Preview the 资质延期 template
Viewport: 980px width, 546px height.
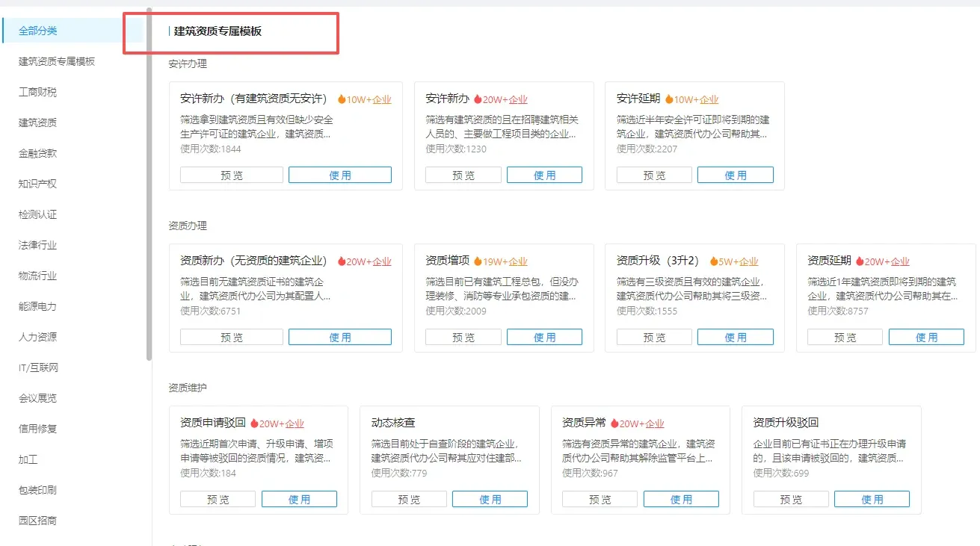click(x=845, y=337)
